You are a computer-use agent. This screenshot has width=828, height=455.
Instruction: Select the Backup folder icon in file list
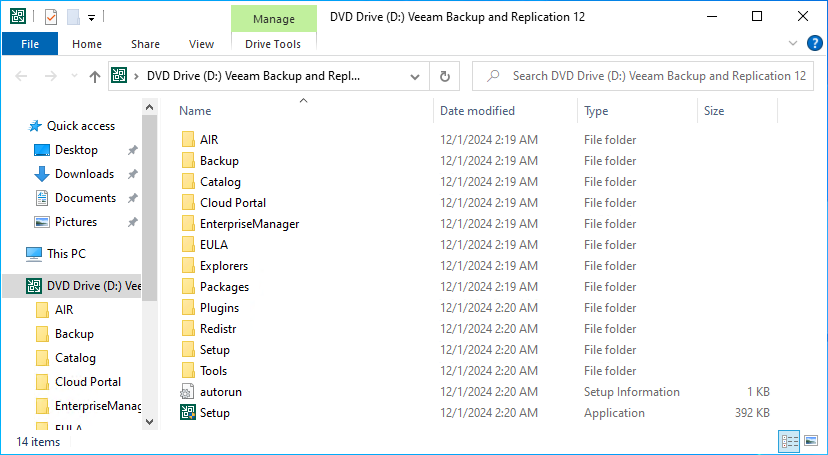pyautogui.click(x=188, y=160)
